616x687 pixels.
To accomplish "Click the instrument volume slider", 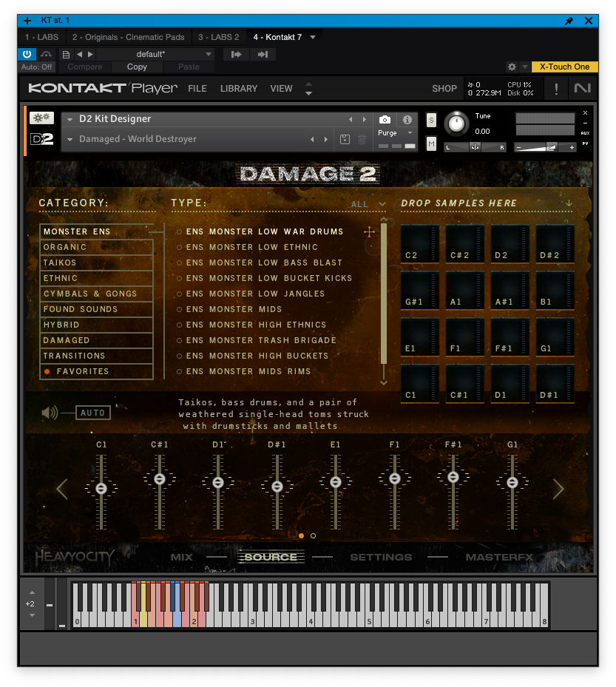I will tap(546, 148).
